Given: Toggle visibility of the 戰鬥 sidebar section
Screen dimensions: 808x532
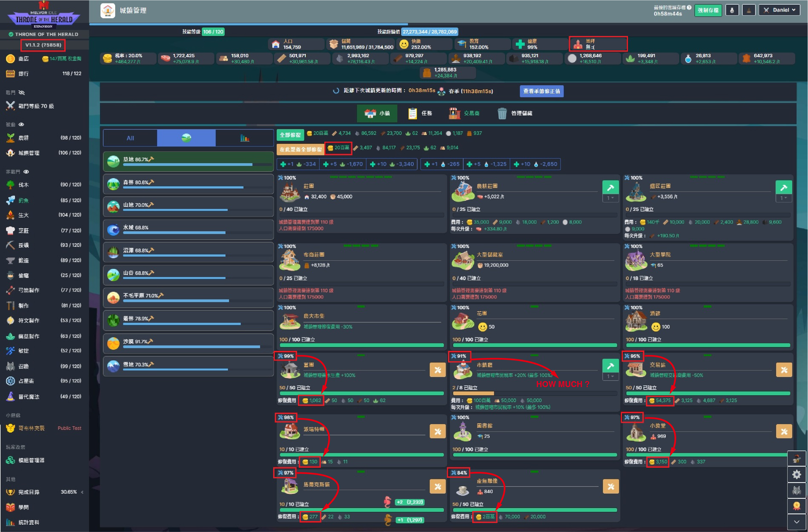Looking at the screenshot, I should 22,93.
